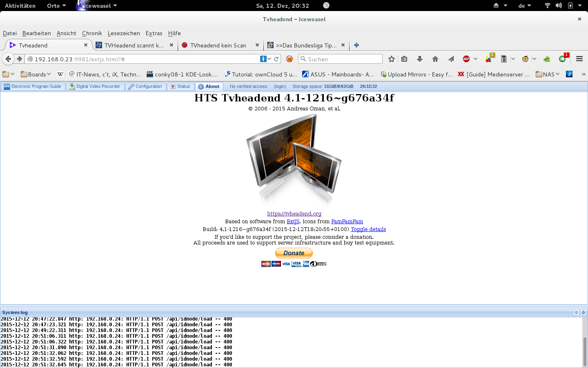The image size is (588, 368).
Task: Click Toggle details link
Action: pos(368,229)
